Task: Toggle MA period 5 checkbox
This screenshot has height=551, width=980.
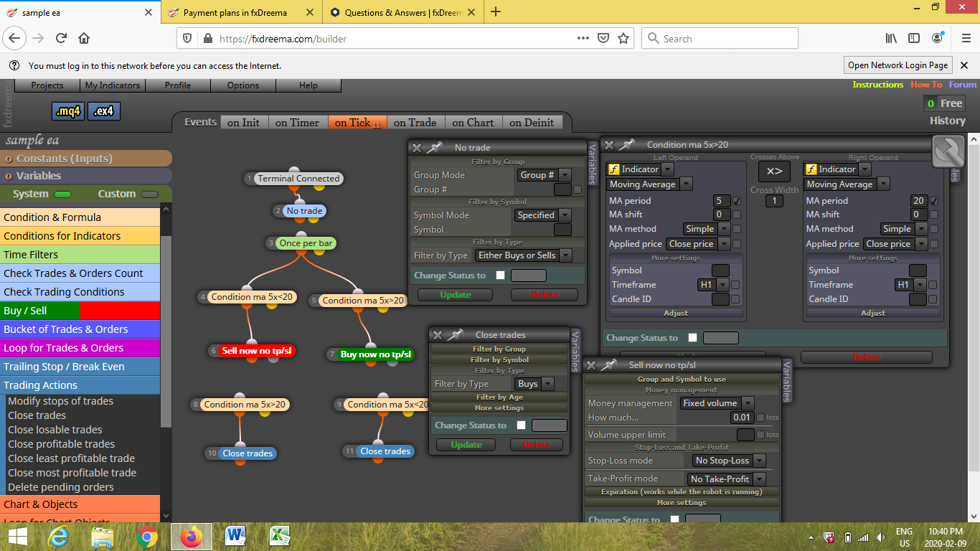Action: tap(737, 201)
